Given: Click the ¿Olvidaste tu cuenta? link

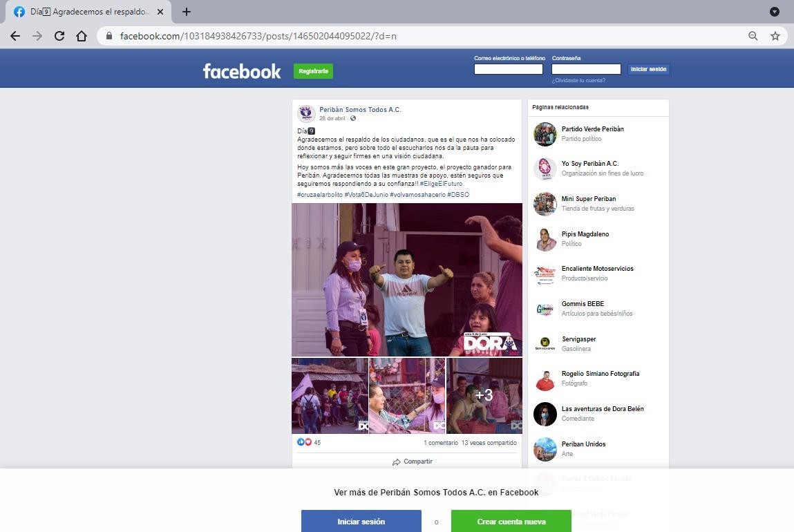Looking at the screenshot, I should click(x=578, y=80).
